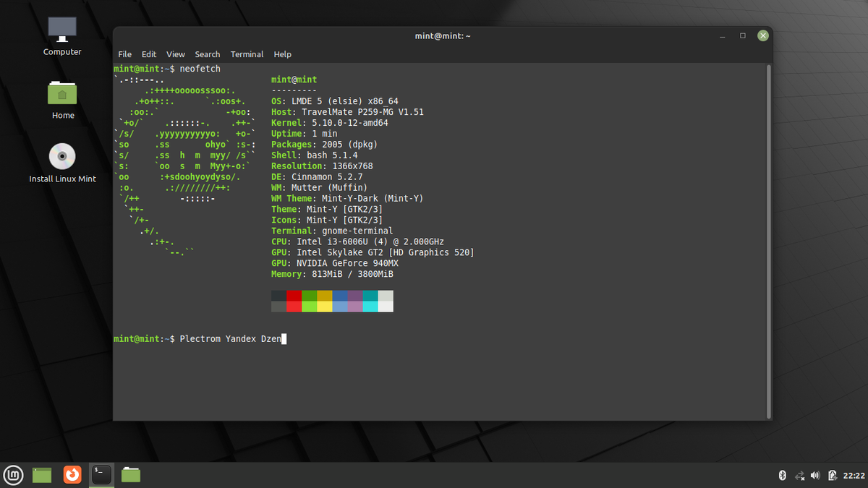Open the Help menu in terminal
This screenshot has height=488, width=868.
pos(283,54)
